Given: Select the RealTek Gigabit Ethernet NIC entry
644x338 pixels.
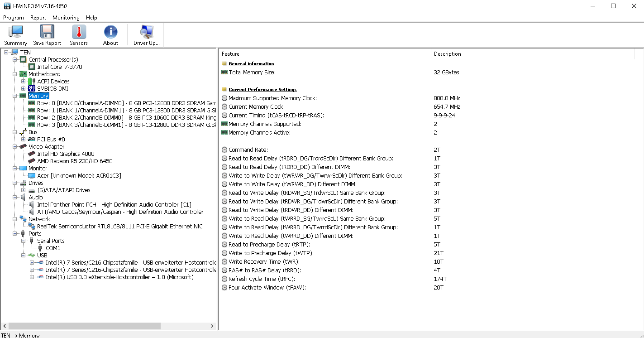Looking at the screenshot, I should [x=119, y=227].
